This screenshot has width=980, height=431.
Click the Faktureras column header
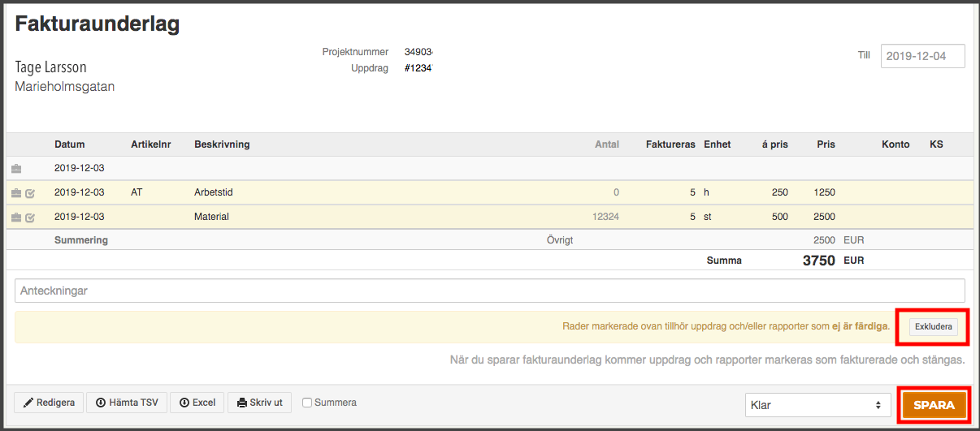[x=670, y=144]
